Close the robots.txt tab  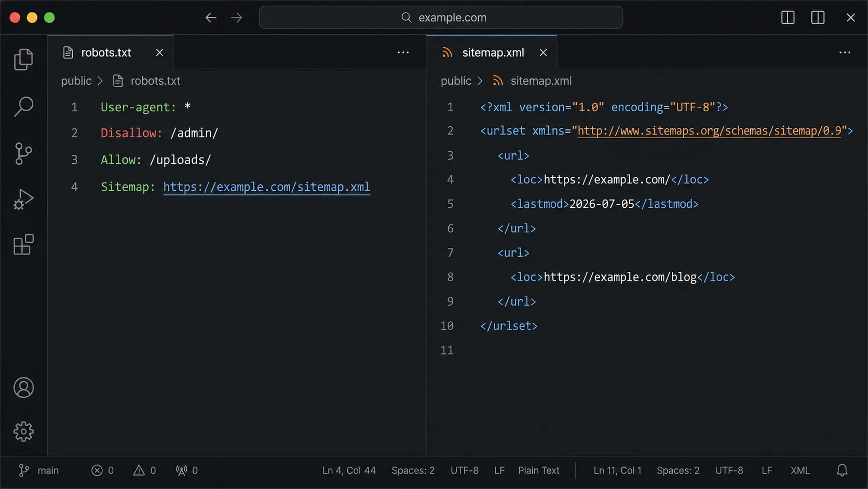pyautogui.click(x=159, y=52)
